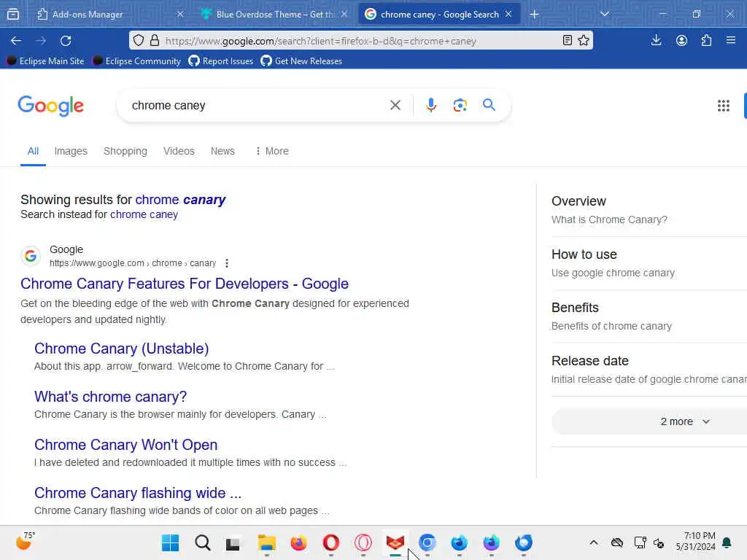Open Get New Releases bookmark
The image size is (747, 560).
click(301, 61)
